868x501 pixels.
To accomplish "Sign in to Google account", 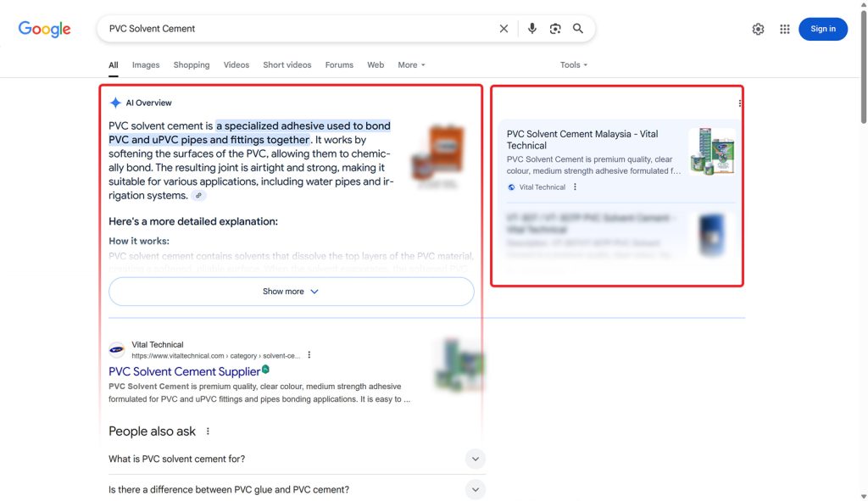I will (x=822, y=29).
